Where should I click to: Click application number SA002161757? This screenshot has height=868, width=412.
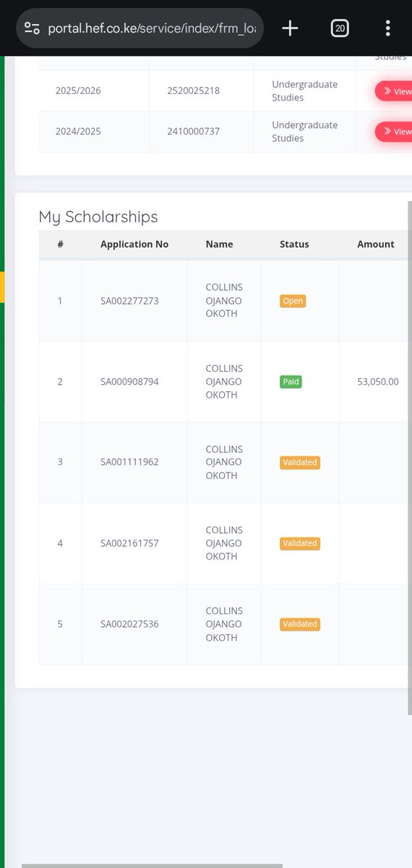(129, 543)
